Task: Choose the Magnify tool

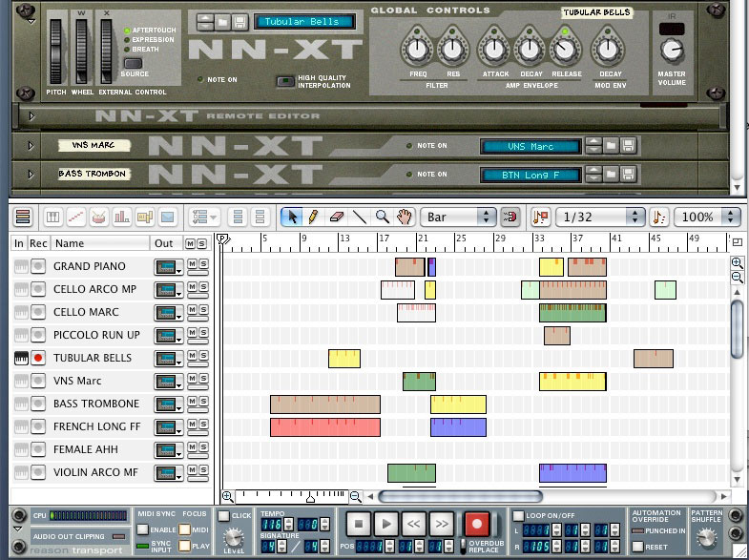Action: coord(382,218)
